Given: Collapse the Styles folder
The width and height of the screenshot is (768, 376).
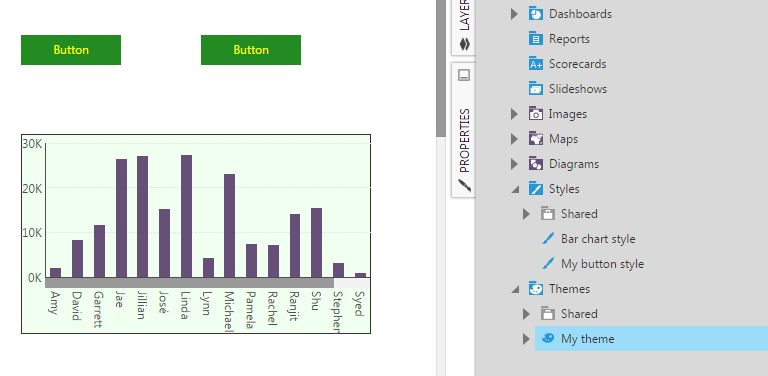Looking at the screenshot, I should click(x=515, y=189).
